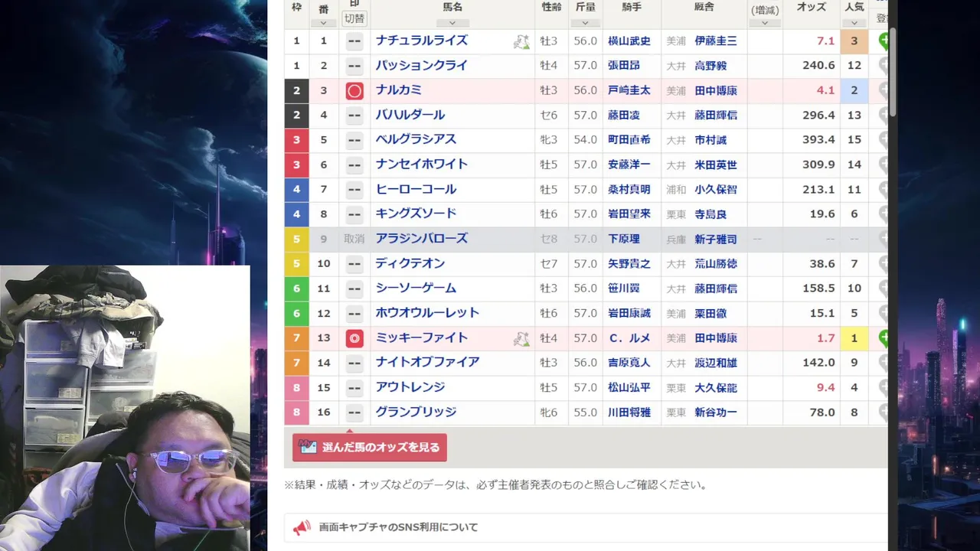This screenshot has width=980, height=551.
Task: Open mark selector for ホウオウルーレット
Action: point(354,313)
